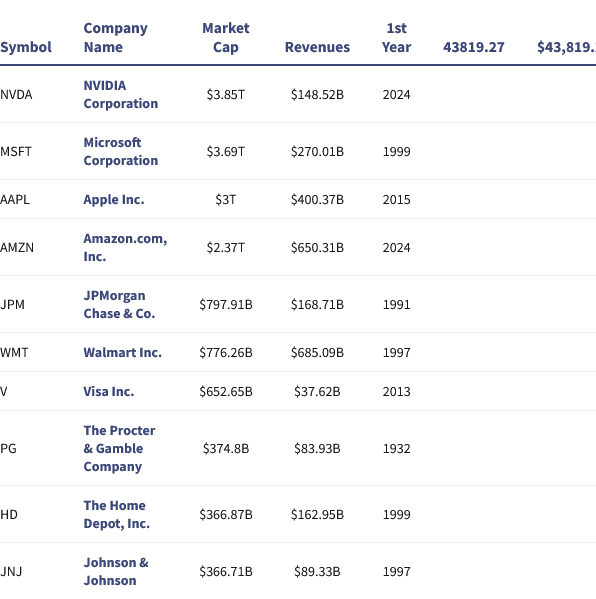Click the $3T market cap value
Viewport: 596px width, 599px height.
[x=226, y=199]
